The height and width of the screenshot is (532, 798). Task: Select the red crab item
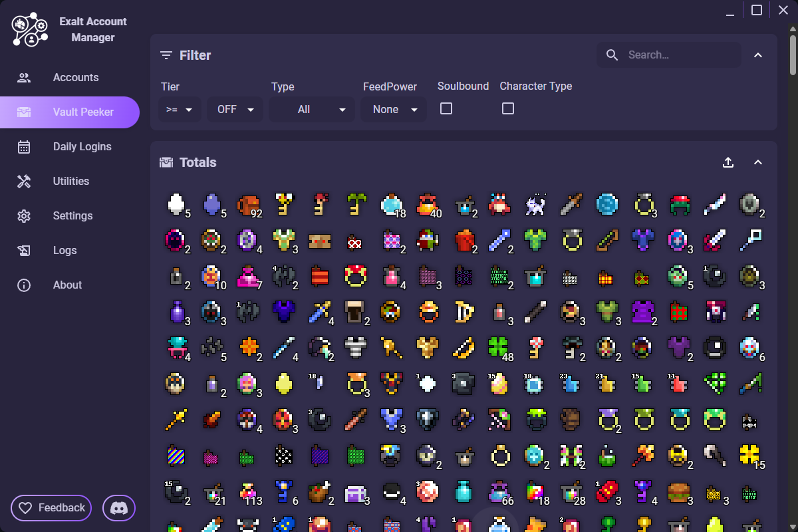[500, 204]
